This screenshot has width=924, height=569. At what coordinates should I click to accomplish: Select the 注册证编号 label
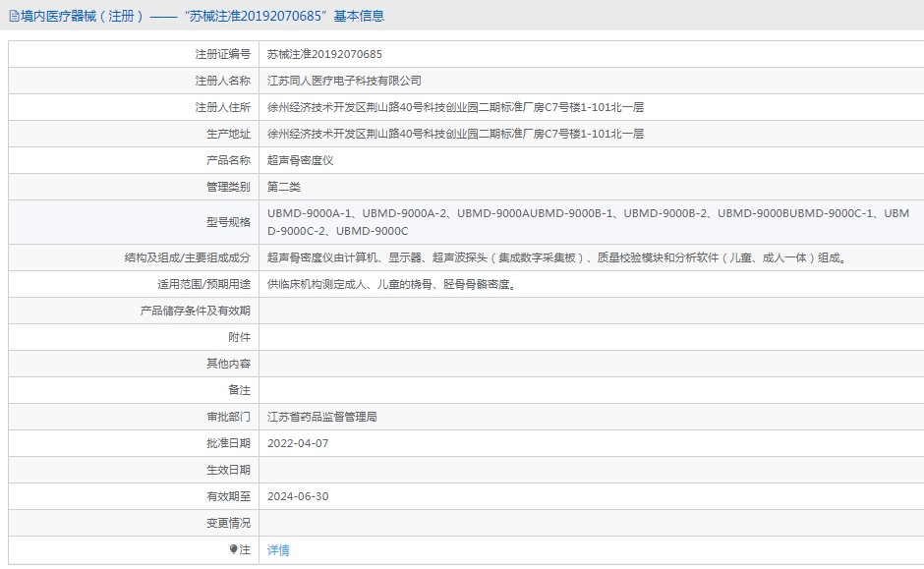click(223, 54)
